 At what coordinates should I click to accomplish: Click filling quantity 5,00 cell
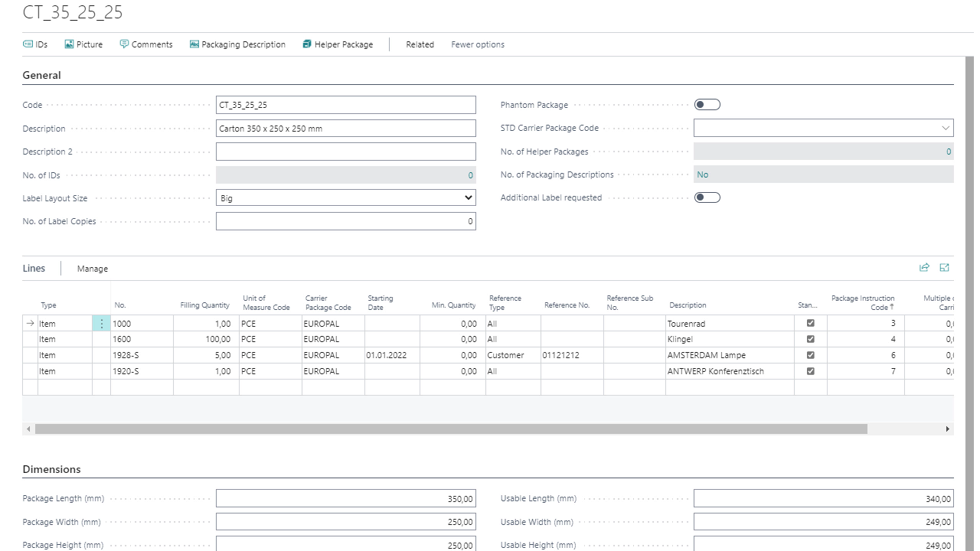[206, 355]
